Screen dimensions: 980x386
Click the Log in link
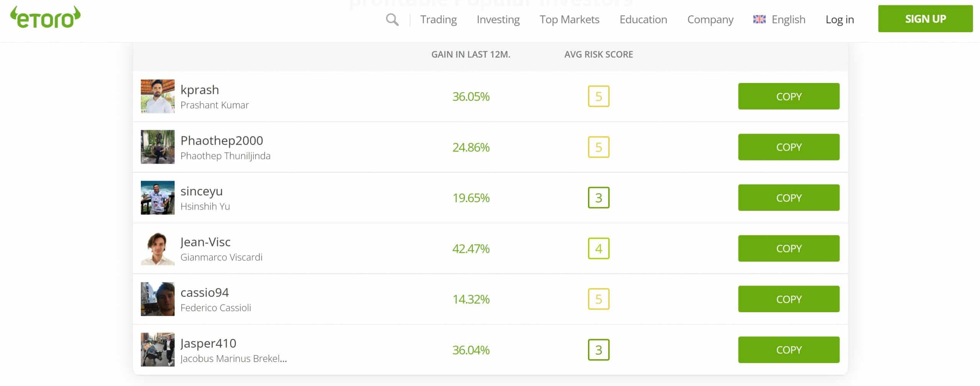[840, 19]
